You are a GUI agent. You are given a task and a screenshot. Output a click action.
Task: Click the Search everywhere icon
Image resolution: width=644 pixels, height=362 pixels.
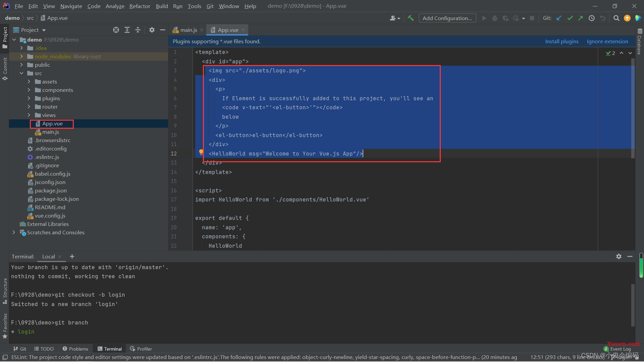click(616, 18)
